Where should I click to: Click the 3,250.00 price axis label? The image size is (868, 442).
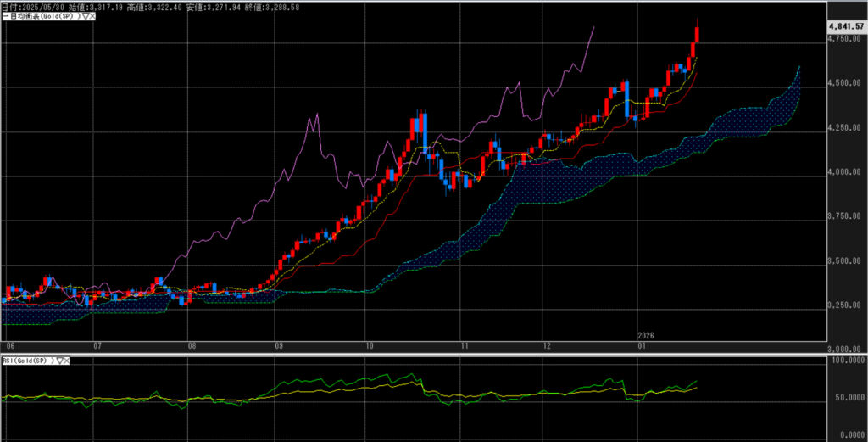click(845, 305)
